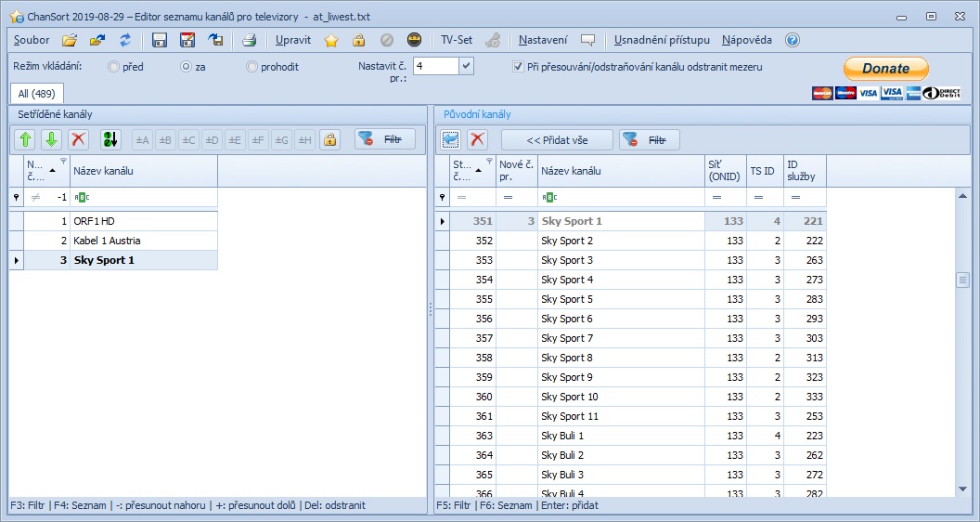Open the ABC filter condition for the left Název kanálu
980x522 pixels.
(83, 197)
